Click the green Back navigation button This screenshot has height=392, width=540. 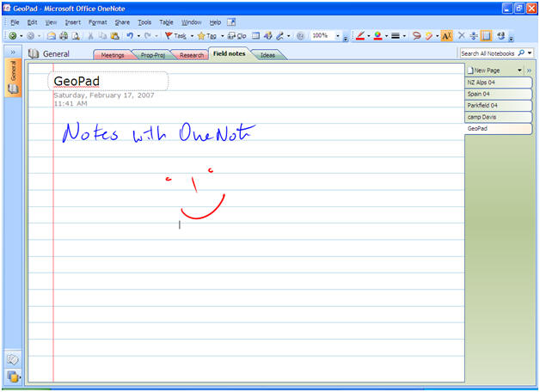click(13, 35)
